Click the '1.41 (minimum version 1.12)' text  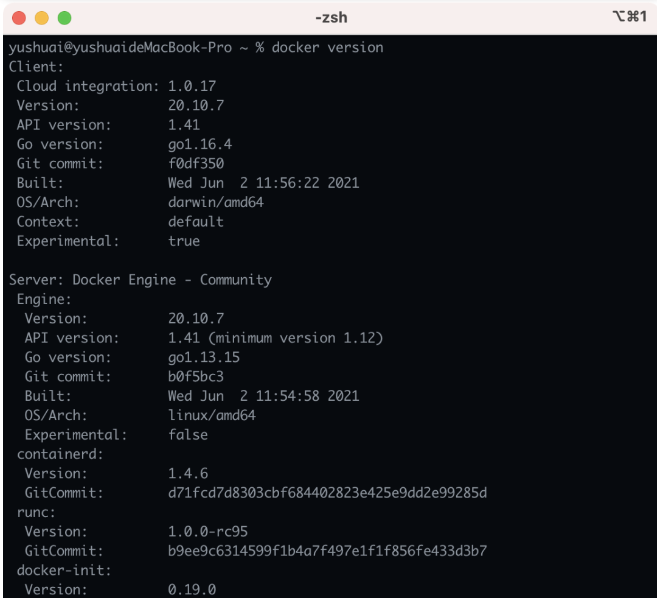[x=275, y=338]
